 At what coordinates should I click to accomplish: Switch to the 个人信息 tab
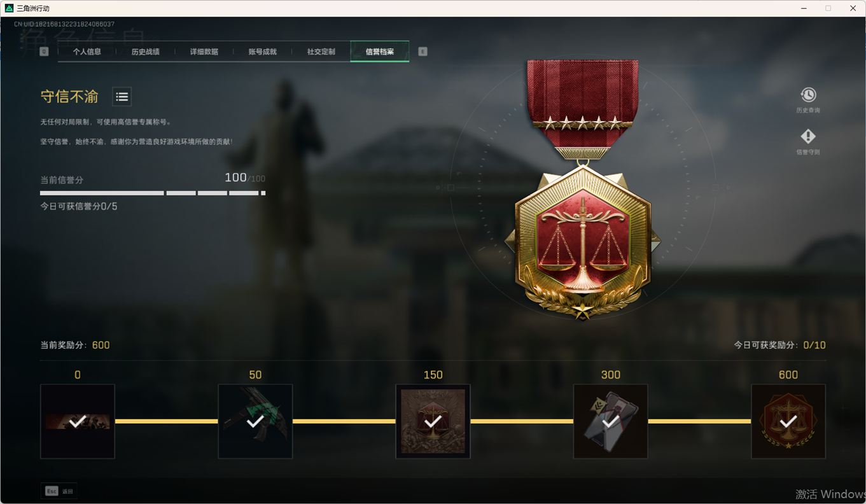(87, 52)
